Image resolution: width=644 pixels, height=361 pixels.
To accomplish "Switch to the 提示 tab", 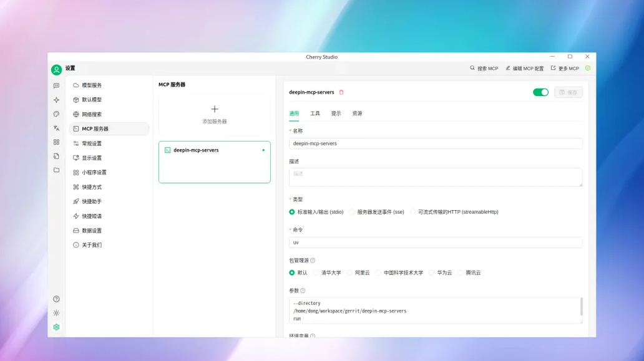I will pyautogui.click(x=336, y=113).
